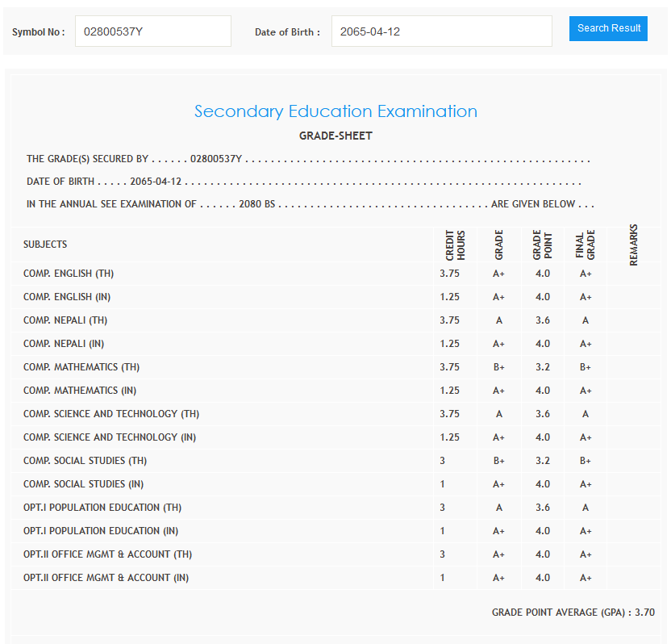This screenshot has width=671, height=644.
Task: Click the Secondary Education Examination heading
Action: coord(335,111)
